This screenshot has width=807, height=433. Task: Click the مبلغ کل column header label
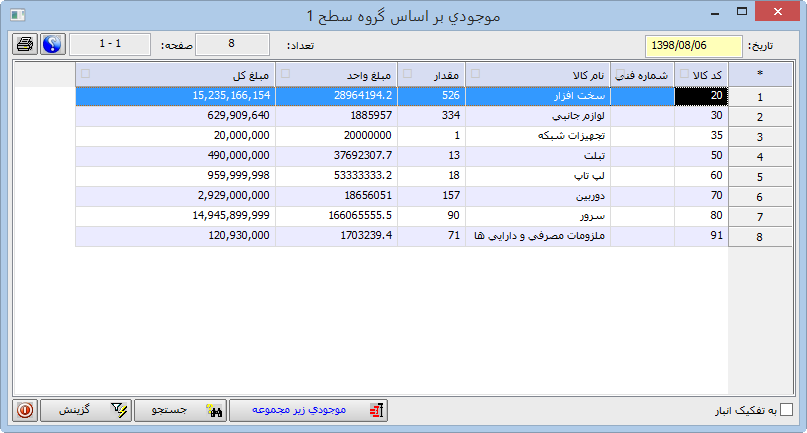tap(251, 76)
